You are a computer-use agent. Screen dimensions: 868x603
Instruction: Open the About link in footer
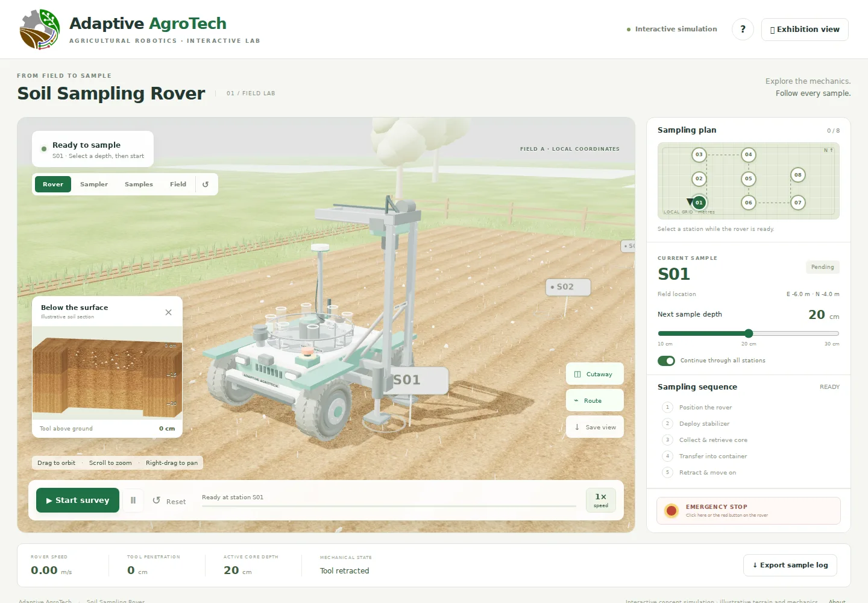click(x=837, y=601)
